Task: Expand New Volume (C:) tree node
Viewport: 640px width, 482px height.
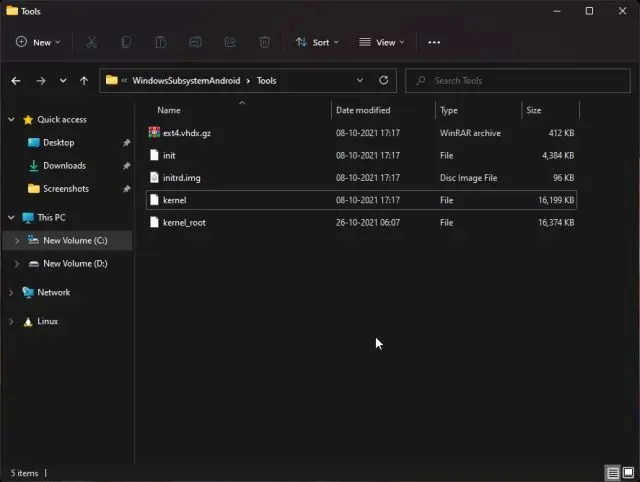Action: coord(16,240)
